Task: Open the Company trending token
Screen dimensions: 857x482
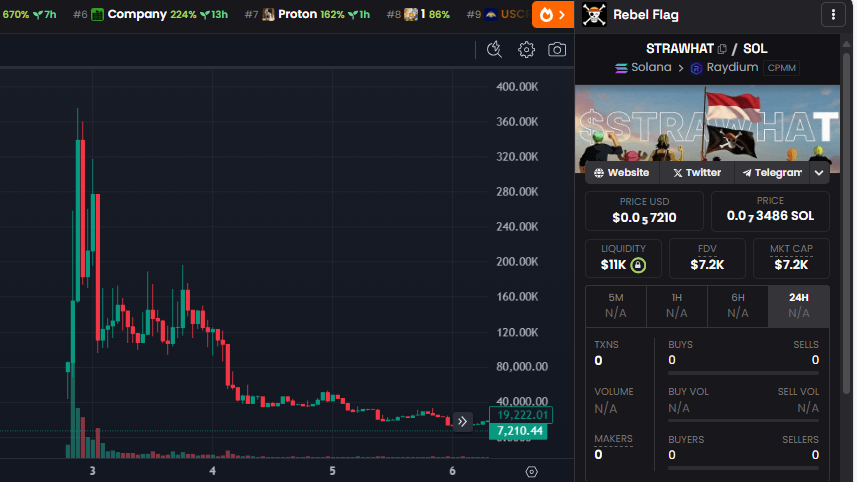Action: (x=150, y=15)
